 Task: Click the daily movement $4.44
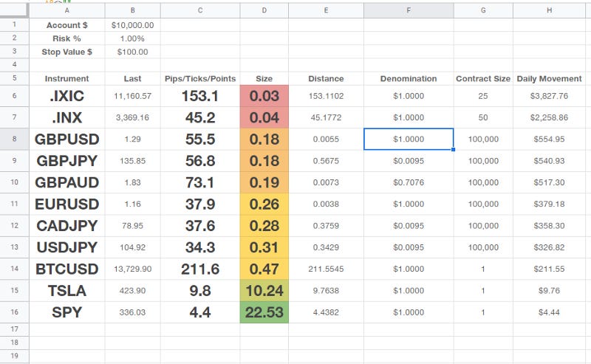pos(549,312)
